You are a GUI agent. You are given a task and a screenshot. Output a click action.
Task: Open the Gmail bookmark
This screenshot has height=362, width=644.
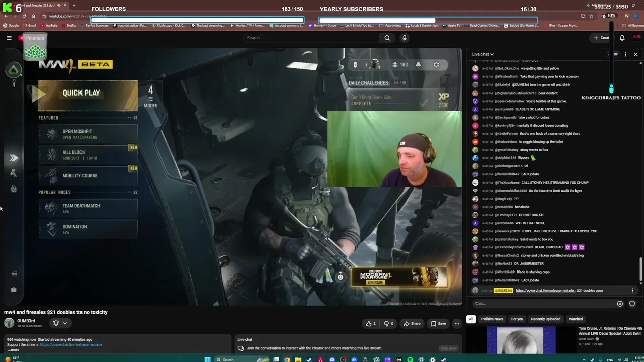pos(29,25)
